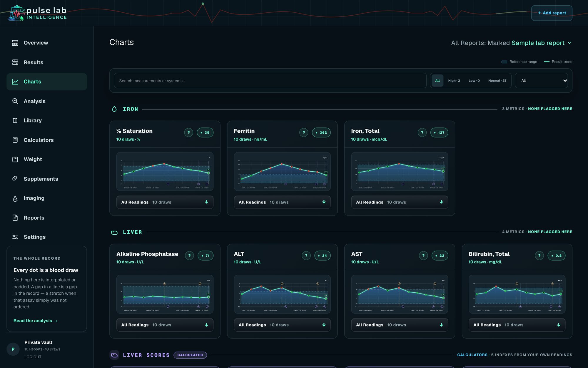This screenshot has width=588, height=368.
Task: Click the Alkaline Phosphatase value badge 71
Action: pos(206,256)
